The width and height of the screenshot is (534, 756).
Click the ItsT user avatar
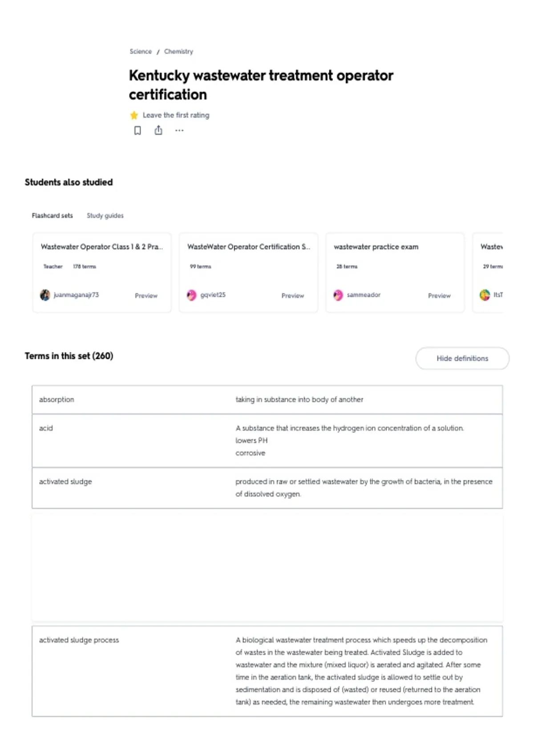[x=485, y=295]
